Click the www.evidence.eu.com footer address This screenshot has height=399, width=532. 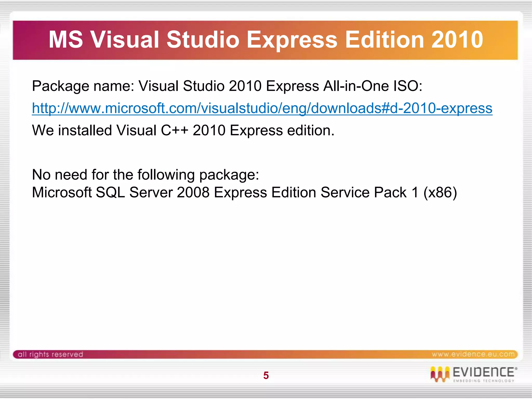pos(473,354)
